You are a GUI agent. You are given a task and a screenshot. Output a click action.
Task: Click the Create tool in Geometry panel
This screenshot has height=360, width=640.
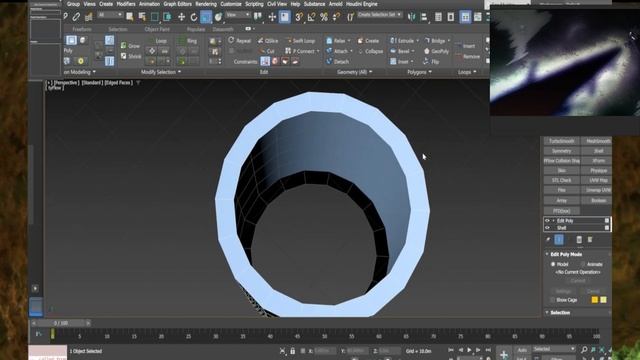point(368,40)
